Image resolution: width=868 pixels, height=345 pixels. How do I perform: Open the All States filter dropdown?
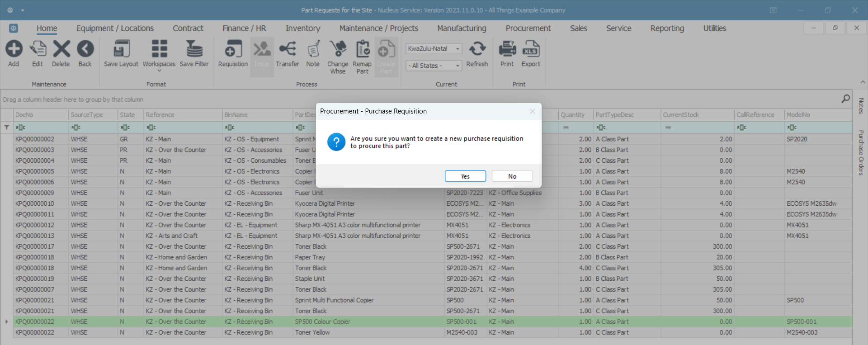click(x=458, y=66)
